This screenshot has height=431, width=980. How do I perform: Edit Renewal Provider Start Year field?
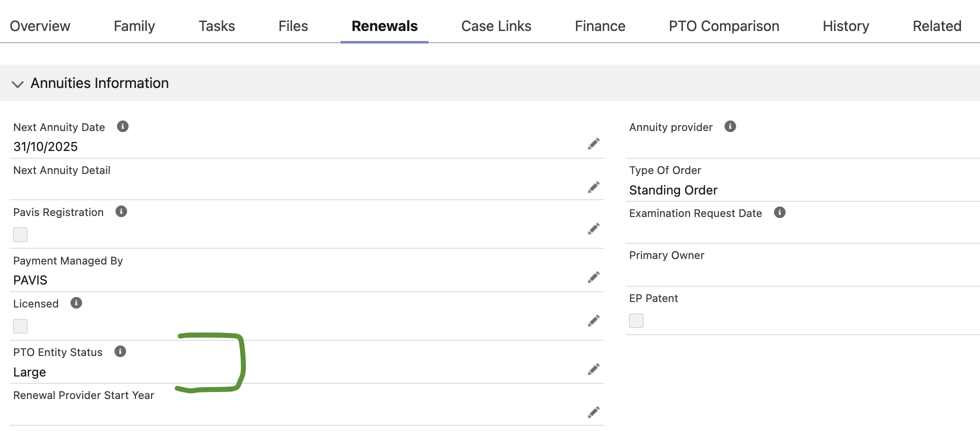pyautogui.click(x=593, y=412)
